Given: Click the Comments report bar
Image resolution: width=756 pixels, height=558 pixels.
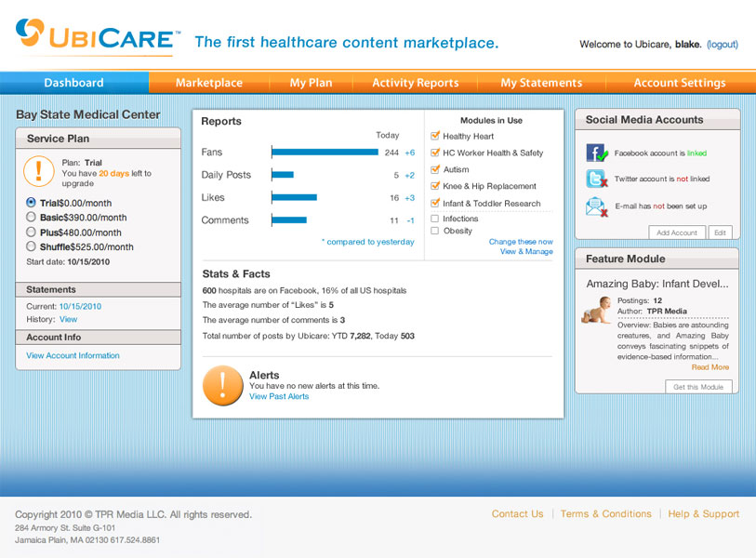Looking at the screenshot, I should pyautogui.click(x=289, y=219).
